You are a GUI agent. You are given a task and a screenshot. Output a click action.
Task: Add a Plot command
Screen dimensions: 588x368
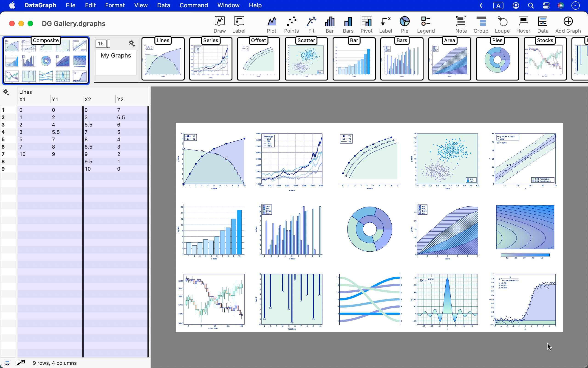(x=271, y=24)
